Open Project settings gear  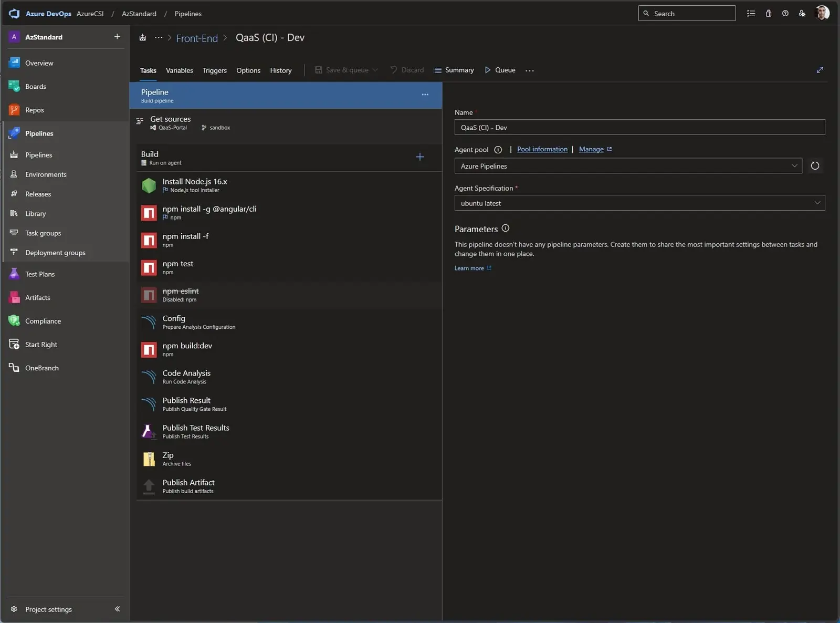14,609
